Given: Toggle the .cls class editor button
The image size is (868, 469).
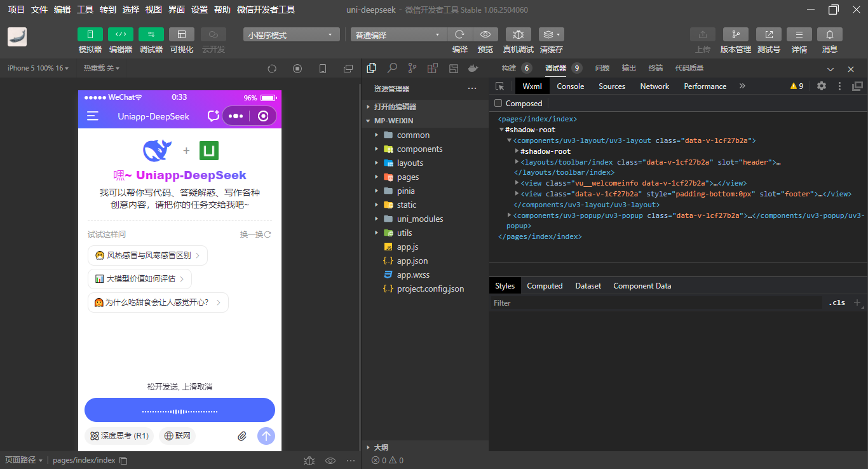Looking at the screenshot, I should click(837, 303).
